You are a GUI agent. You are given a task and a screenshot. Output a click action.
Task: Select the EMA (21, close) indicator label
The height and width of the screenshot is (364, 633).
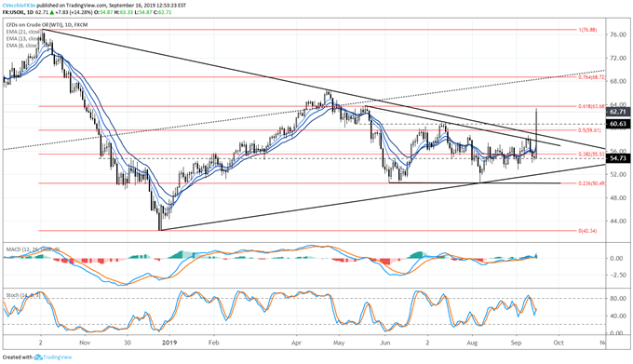23,32
